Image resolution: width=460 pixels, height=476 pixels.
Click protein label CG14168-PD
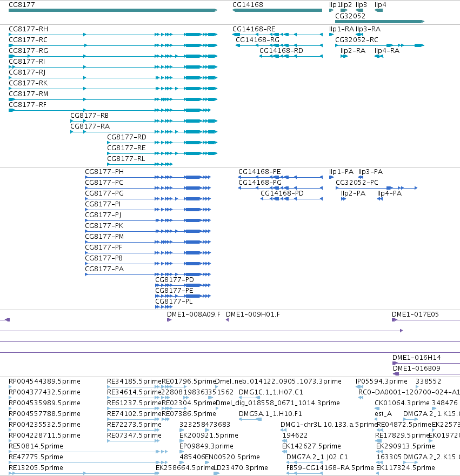[282, 193]
